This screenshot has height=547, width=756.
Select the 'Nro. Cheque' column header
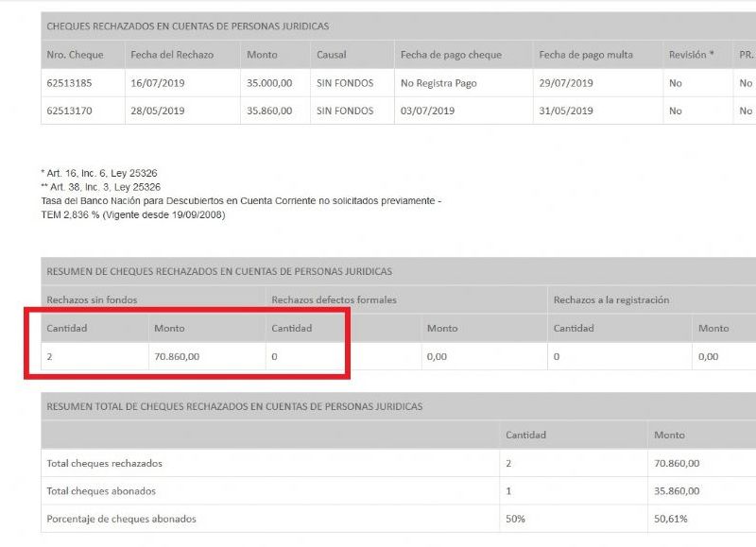[75, 55]
